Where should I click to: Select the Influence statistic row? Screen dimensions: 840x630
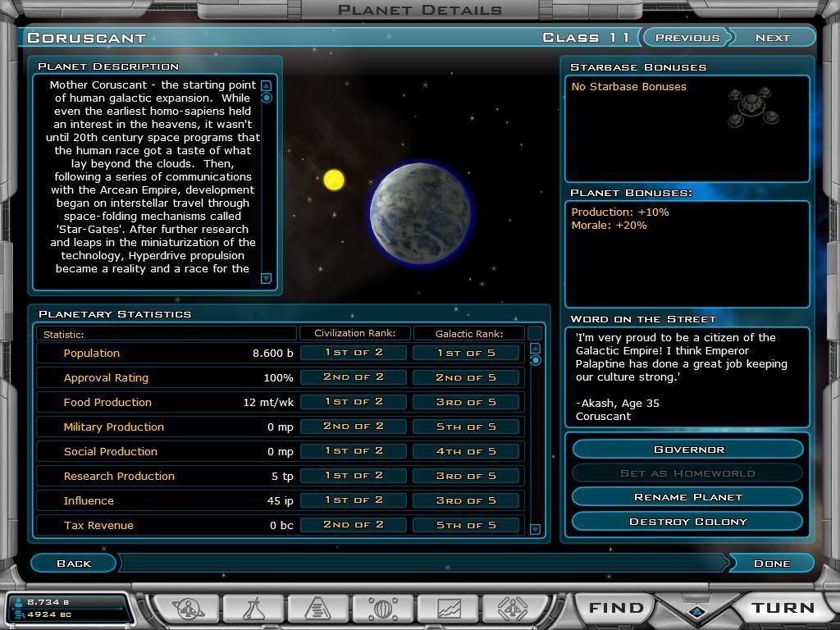point(280,501)
